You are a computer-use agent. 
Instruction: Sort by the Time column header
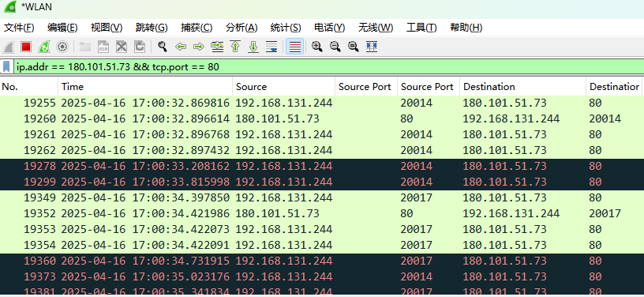tap(145, 87)
